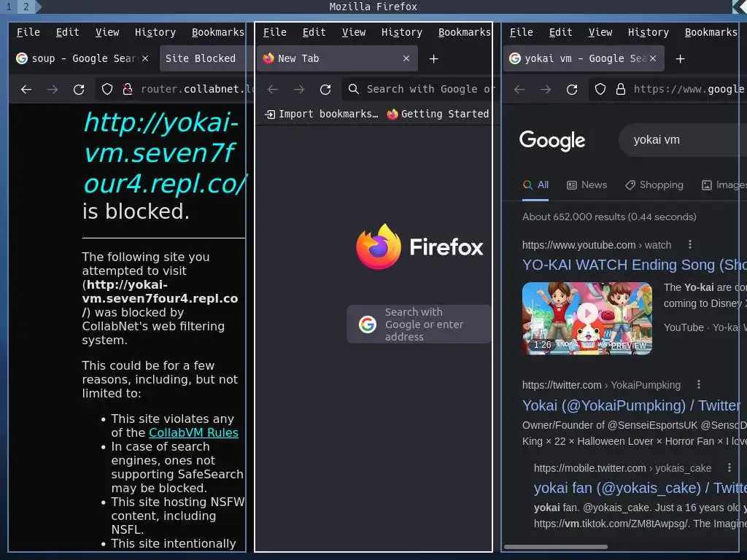
Task: Open Bookmarks menu in right window
Action: (711, 32)
